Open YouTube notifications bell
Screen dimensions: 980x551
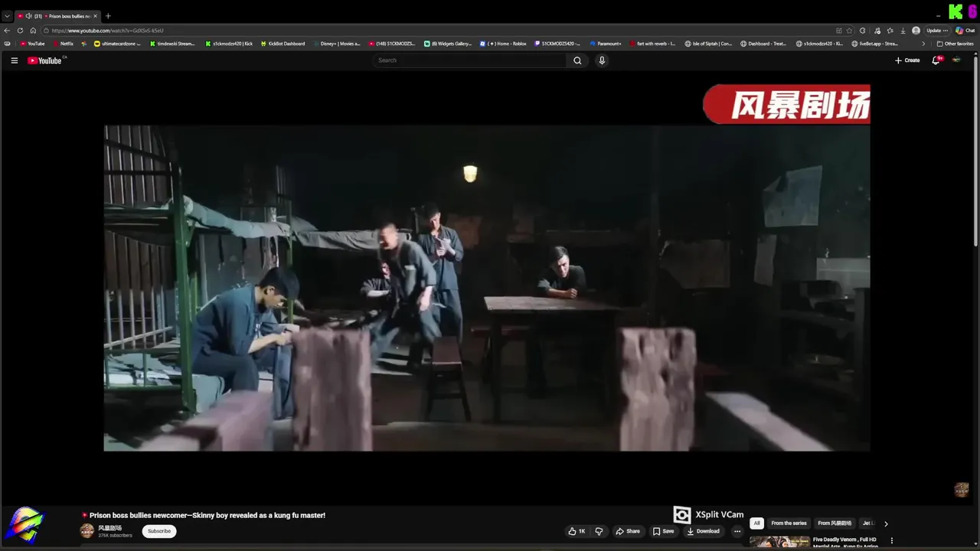936,60
